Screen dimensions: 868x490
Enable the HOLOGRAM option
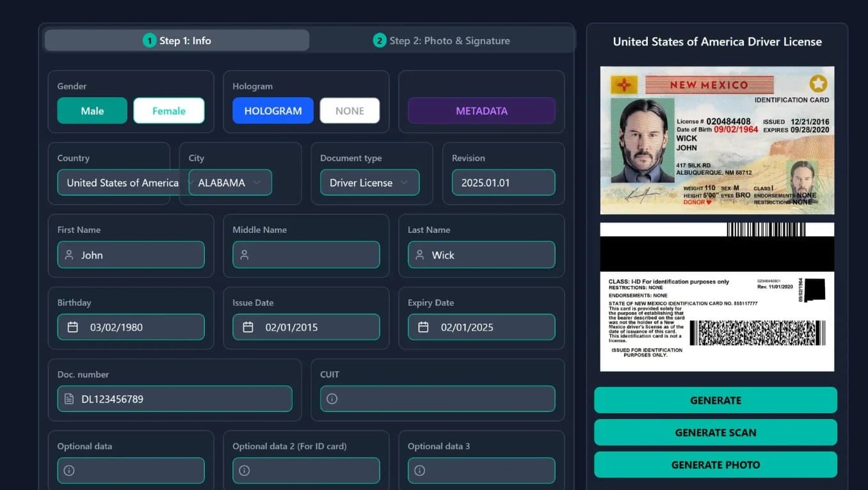click(x=273, y=111)
